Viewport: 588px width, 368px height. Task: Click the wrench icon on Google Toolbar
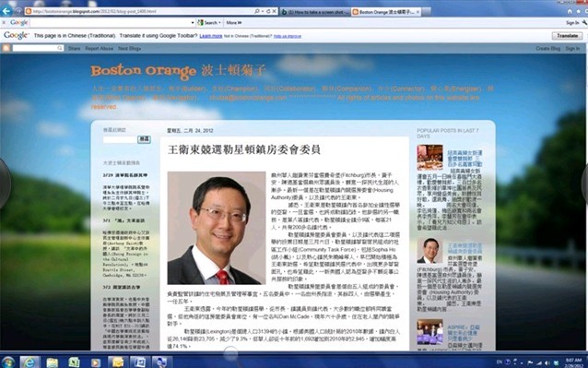point(584,23)
